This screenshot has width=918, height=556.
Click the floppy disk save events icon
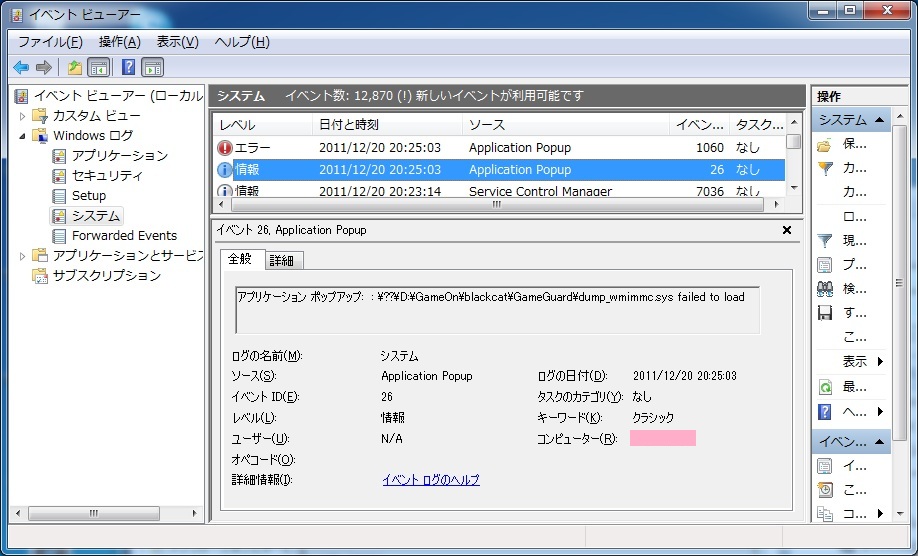click(x=825, y=313)
